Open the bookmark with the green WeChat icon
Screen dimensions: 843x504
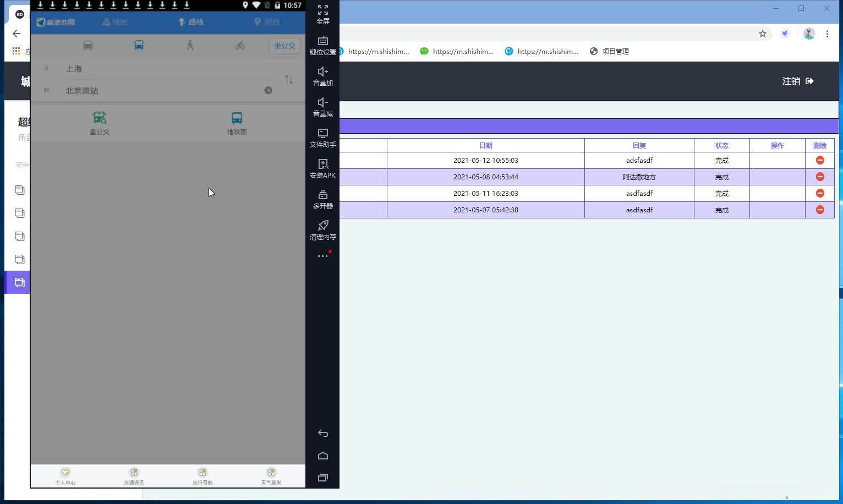point(457,51)
